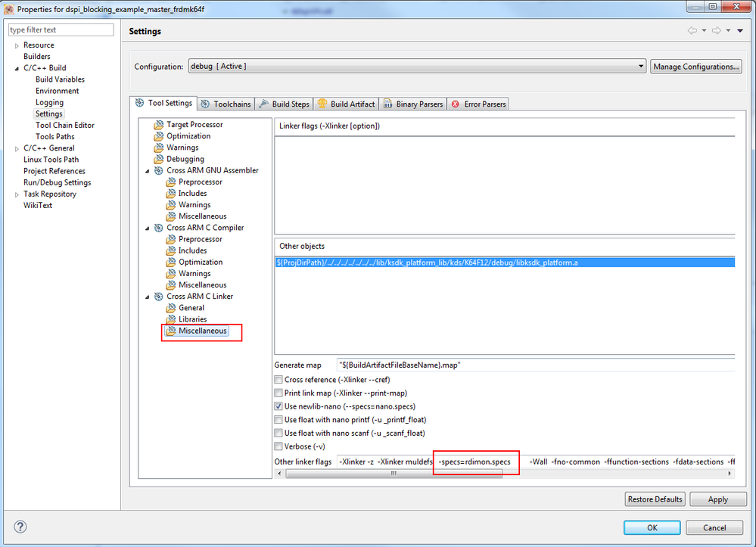
Task: Collapse Cross ARM GNU Assembler node
Action: pos(147,171)
